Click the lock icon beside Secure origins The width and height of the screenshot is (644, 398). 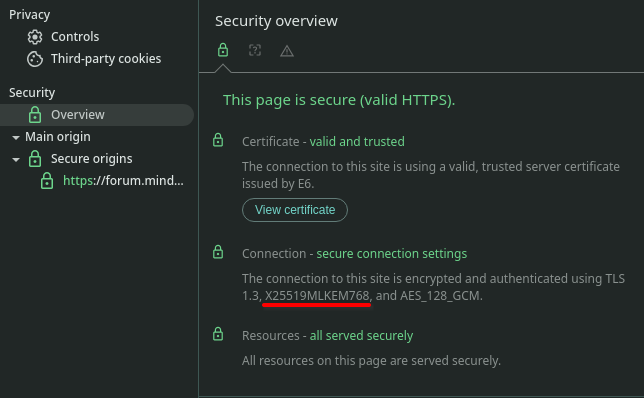(35, 159)
